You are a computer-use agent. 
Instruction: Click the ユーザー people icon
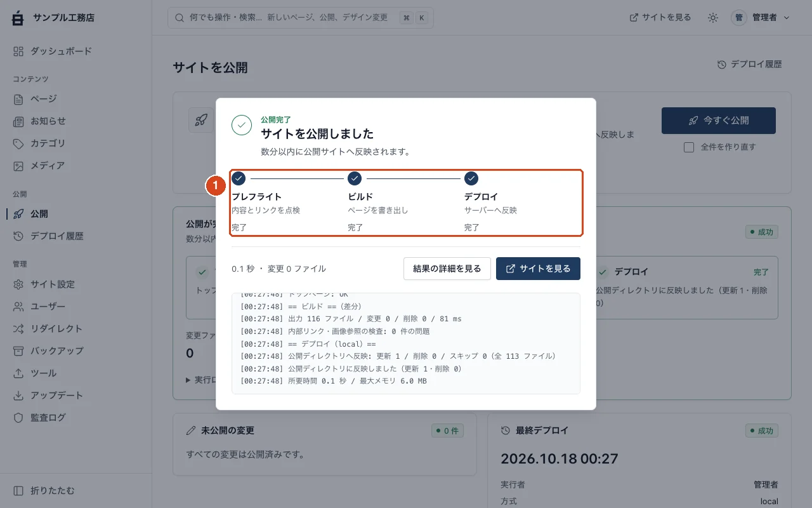click(18, 307)
